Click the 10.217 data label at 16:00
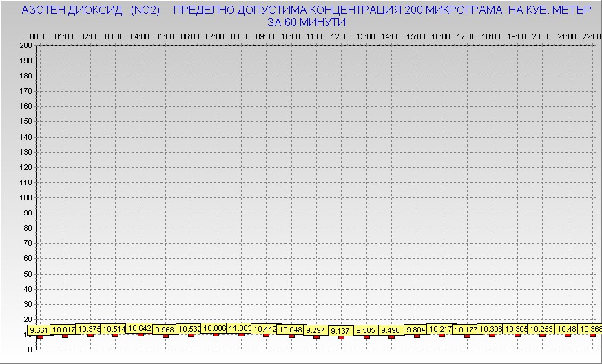This screenshot has width=602, height=364. pyautogui.click(x=441, y=330)
